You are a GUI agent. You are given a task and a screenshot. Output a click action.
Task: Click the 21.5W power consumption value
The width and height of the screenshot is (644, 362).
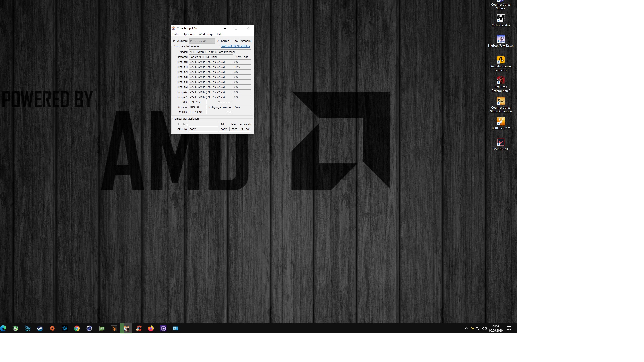(246, 129)
